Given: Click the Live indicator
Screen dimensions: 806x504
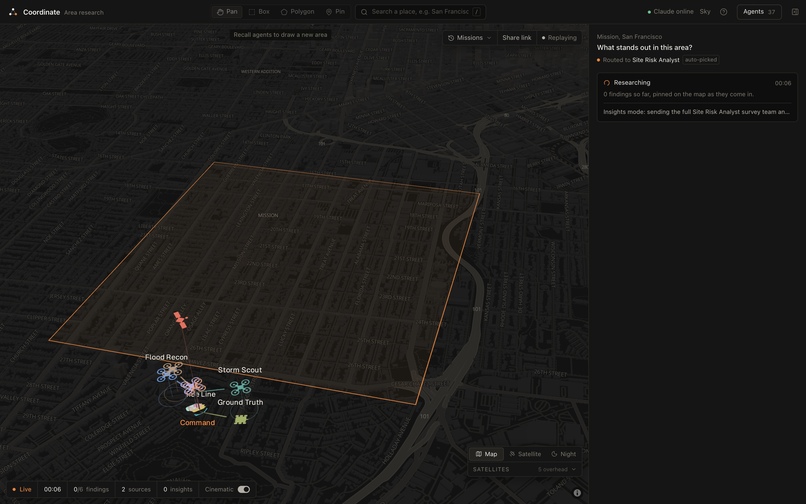Looking at the screenshot, I should (22, 489).
